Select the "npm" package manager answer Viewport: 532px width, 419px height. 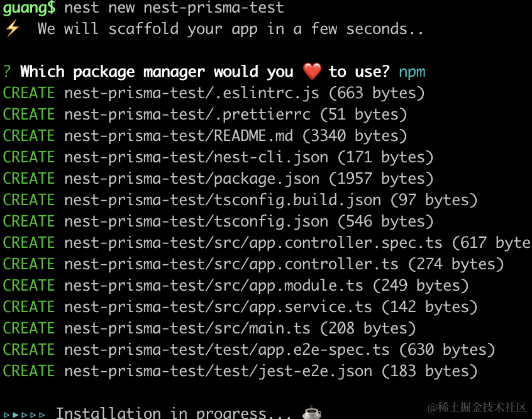click(412, 72)
